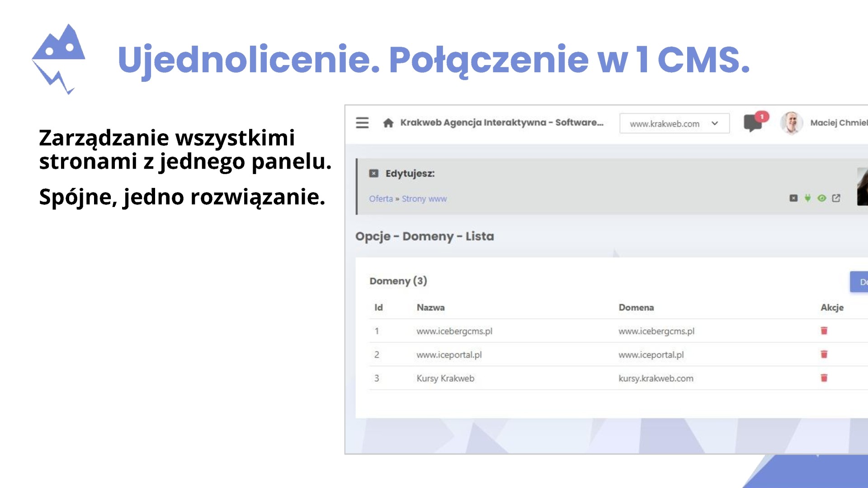Go to home via house icon
Screen dimensions: 868x488
(x=388, y=123)
